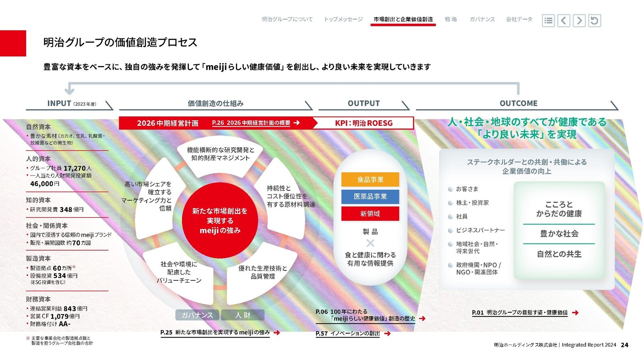Click the blue 医薬品事業 box

click(370, 196)
